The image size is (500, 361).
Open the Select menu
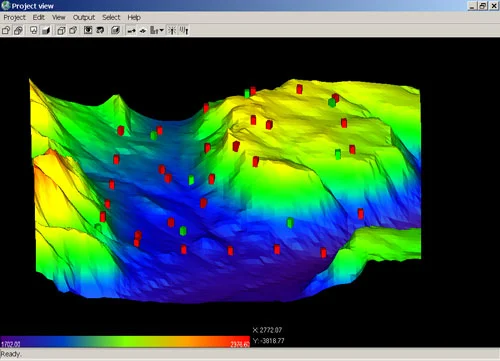[x=111, y=17]
